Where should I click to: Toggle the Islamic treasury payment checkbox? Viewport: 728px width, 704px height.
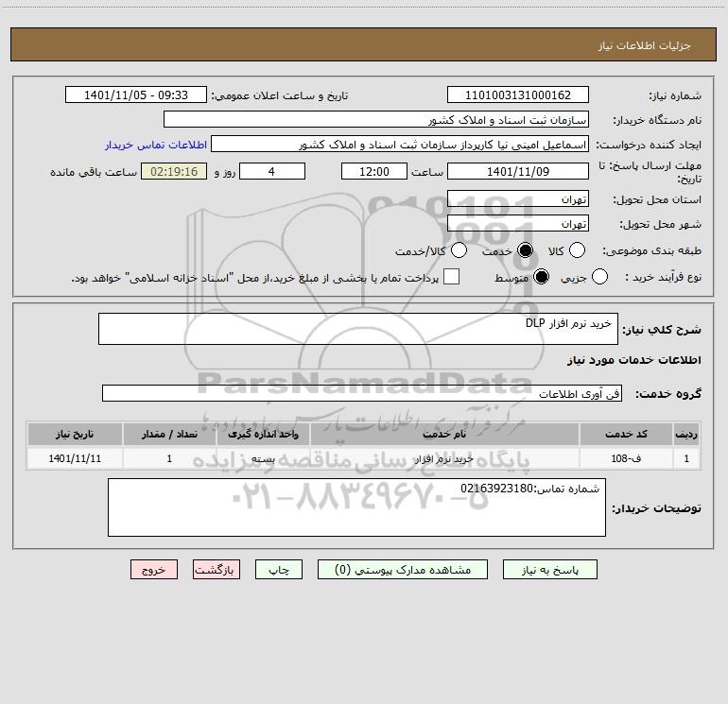tap(451, 277)
